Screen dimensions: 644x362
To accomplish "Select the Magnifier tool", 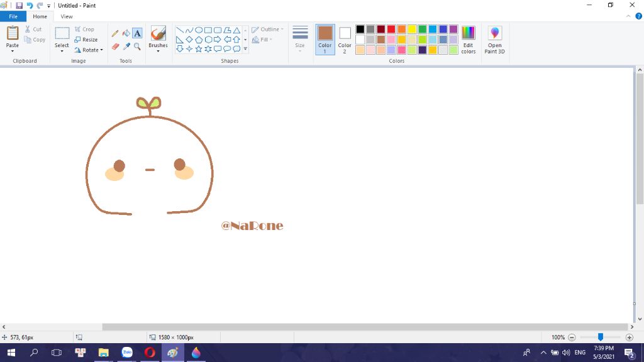I will (x=137, y=47).
